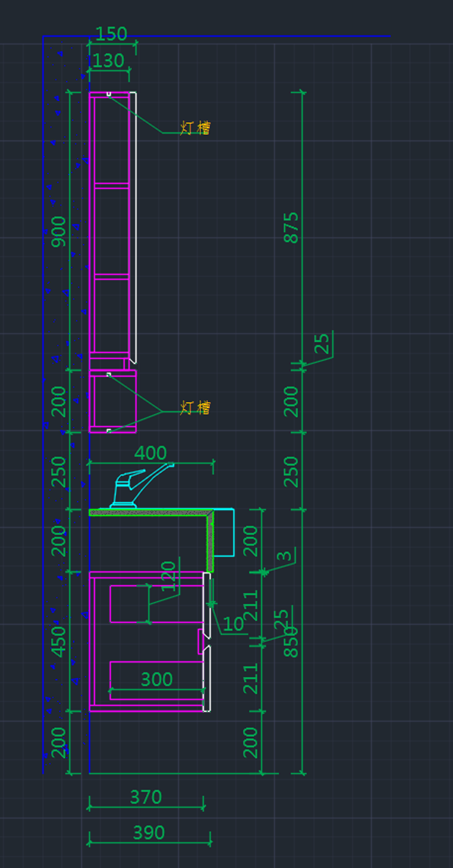The width and height of the screenshot is (453, 868).
Task: Pick the 900 dimension on the left
Action: tap(59, 231)
